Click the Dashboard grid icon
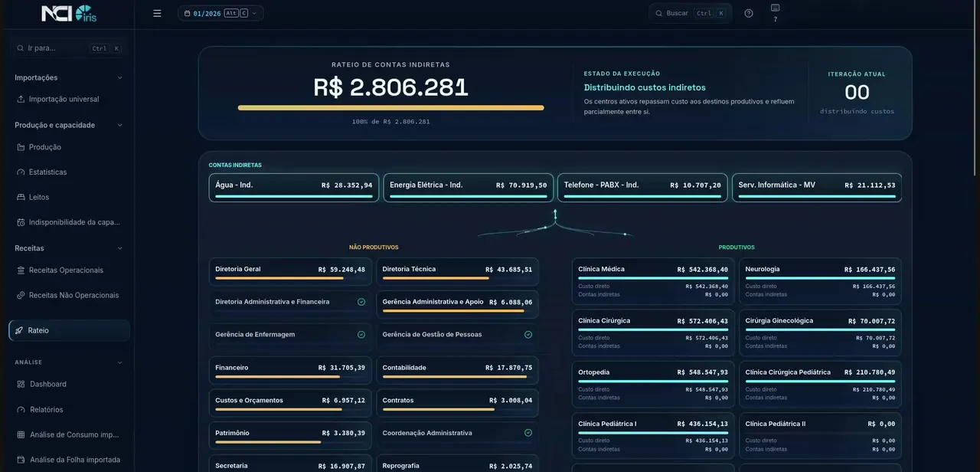This screenshot has width=980, height=472. (21, 384)
